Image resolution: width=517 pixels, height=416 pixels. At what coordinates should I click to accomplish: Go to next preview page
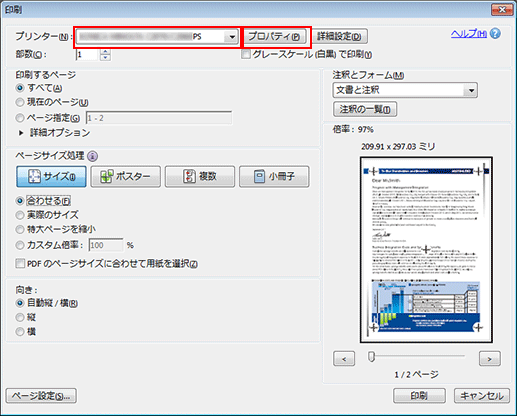pyautogui.click(x=490, y=359)
